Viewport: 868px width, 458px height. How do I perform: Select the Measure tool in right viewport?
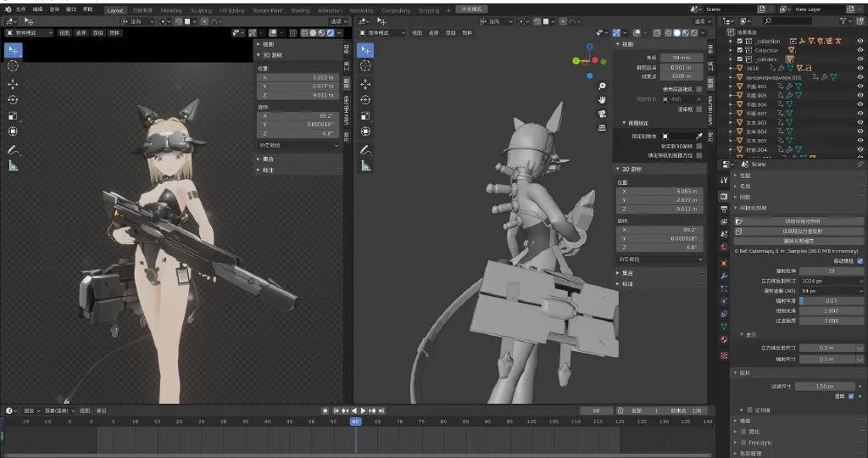tap(365, 165)
